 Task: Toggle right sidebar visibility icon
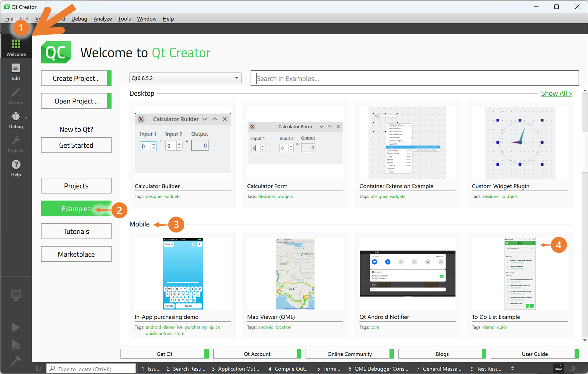[572, 368]
